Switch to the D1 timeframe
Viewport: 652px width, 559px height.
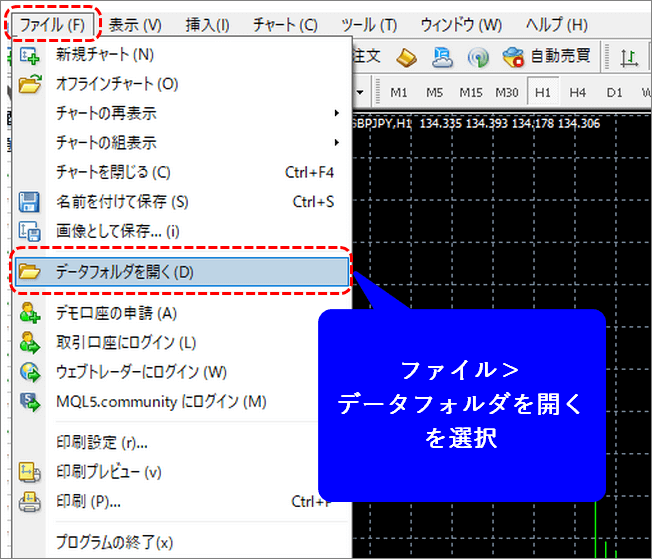click(x=614, y=92)
